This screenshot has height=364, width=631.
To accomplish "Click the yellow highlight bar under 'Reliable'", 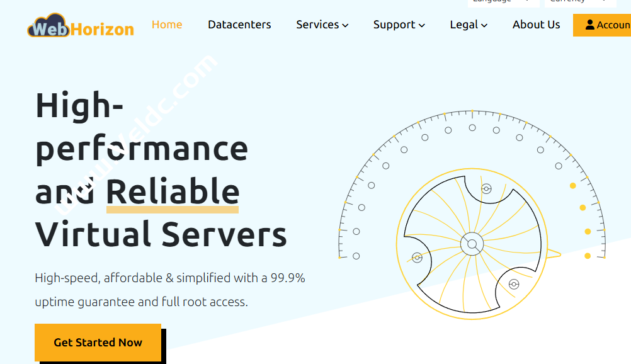I will (172, 210).
